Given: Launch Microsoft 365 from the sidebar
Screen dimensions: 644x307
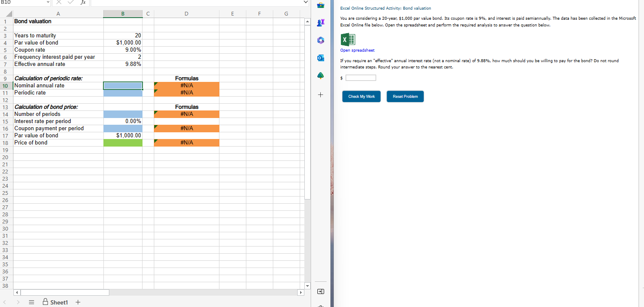Looking at the screenshot, I should click(320, 40).
